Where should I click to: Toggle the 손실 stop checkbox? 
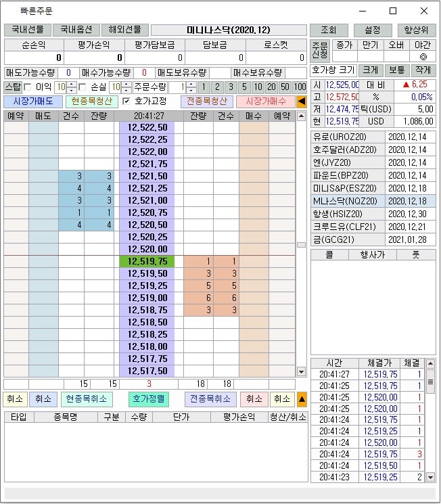coord(82,87)
